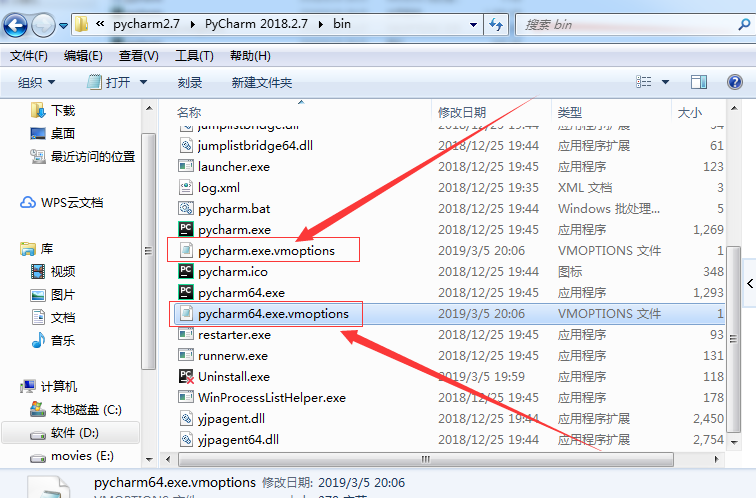Click the magnifier icon in search box
This screenshot has width=756, height=498.
coord(744,24)
